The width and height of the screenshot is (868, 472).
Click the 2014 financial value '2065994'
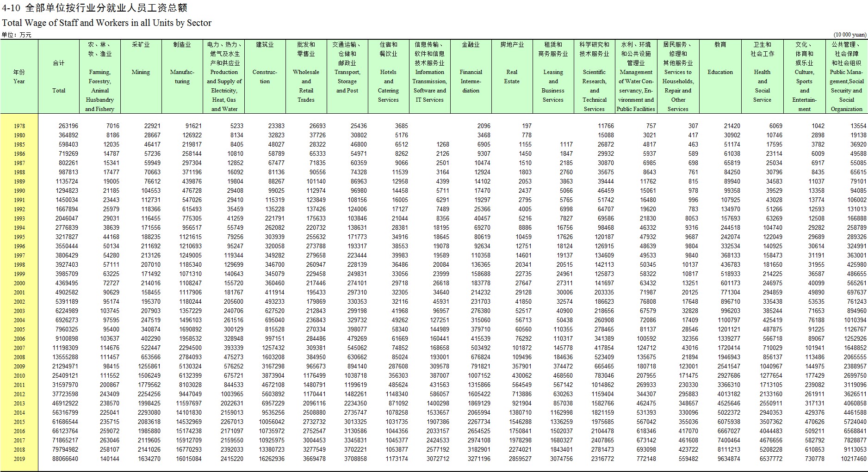[479, 412]
